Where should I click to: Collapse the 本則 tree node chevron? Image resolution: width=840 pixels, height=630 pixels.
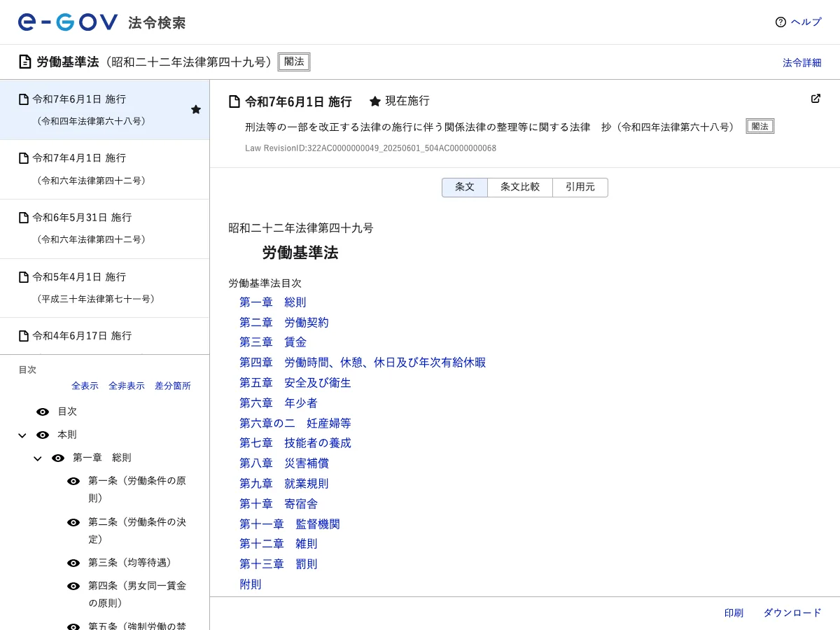[x=22, y=435]
